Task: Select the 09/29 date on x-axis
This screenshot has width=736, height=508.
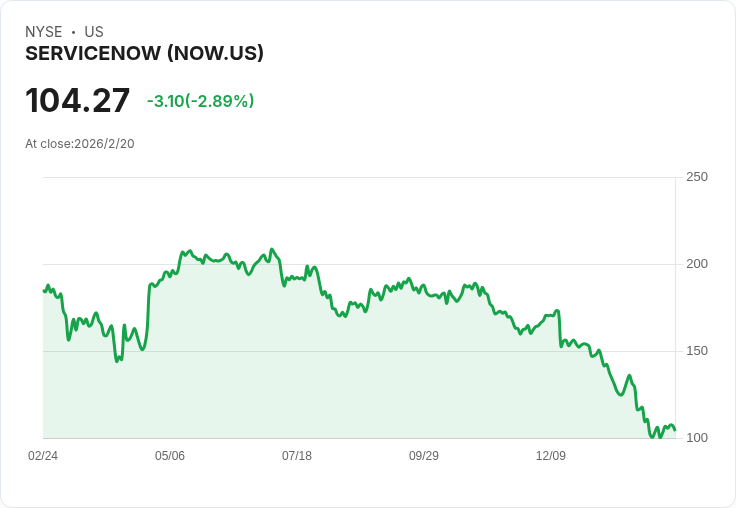Action: (424, 456)
